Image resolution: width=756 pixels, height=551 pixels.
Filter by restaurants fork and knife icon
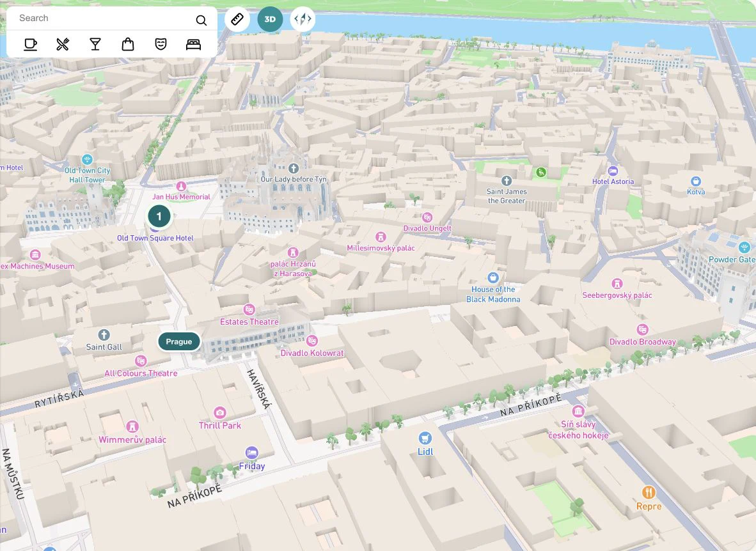(63, 44)
